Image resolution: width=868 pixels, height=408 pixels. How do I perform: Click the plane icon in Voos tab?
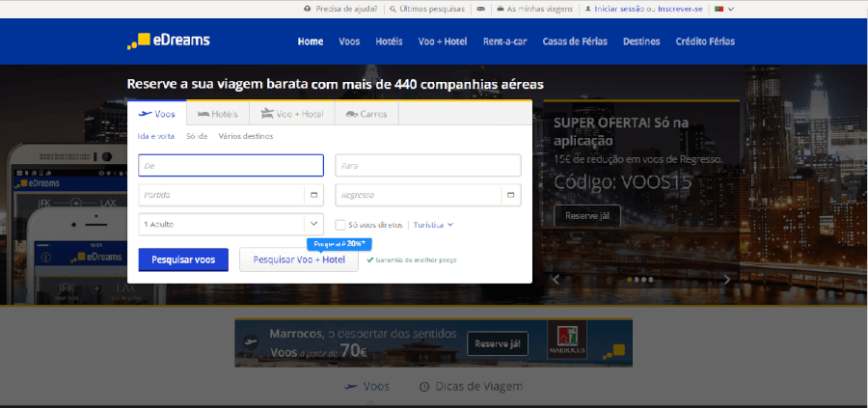pos(145,114)
